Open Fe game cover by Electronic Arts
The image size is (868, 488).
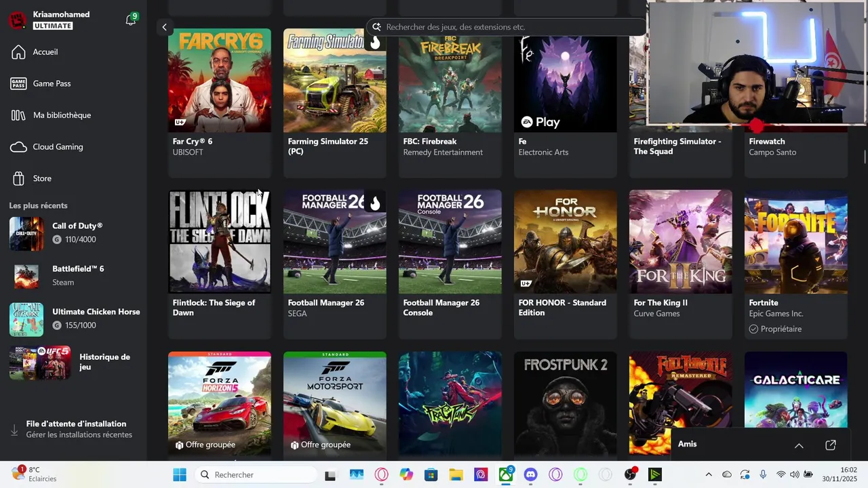tap(566, 81)
